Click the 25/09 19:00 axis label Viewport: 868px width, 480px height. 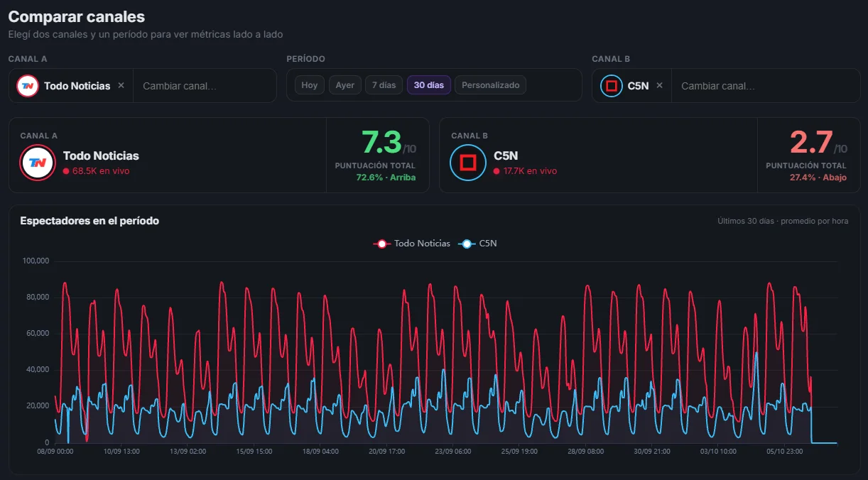[x=519, y=451]
